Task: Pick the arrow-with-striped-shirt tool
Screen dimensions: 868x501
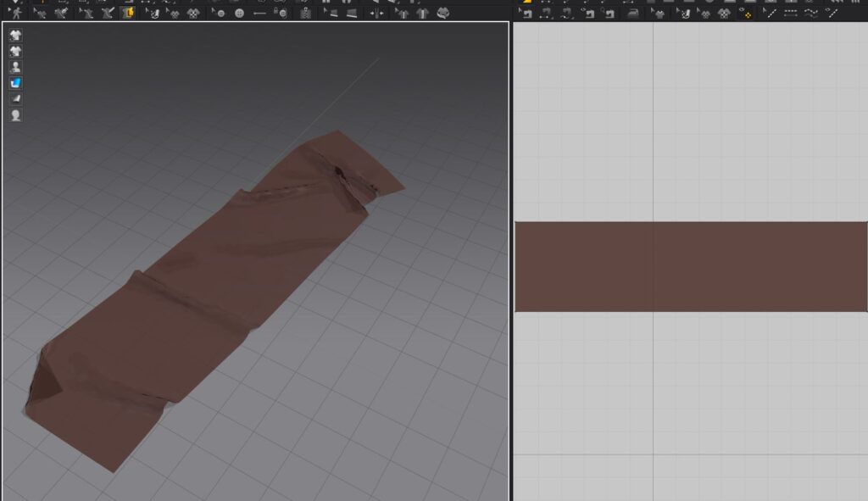Action: [402, 13]
